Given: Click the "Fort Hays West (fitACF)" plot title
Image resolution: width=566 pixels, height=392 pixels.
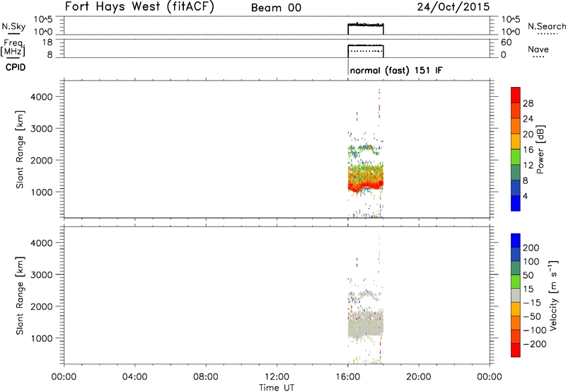Looking at the screenshot, I should coord(139,6).
